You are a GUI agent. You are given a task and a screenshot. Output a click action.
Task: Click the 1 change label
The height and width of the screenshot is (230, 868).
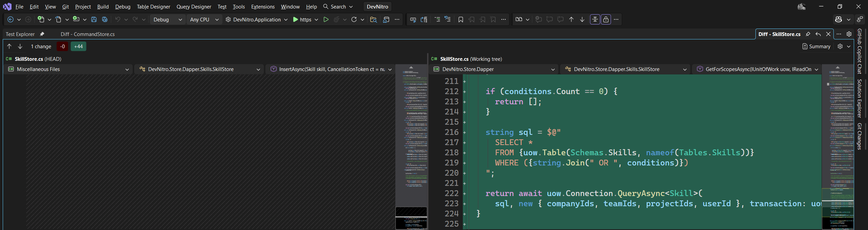pyautogui.click(x=41, y=47)
